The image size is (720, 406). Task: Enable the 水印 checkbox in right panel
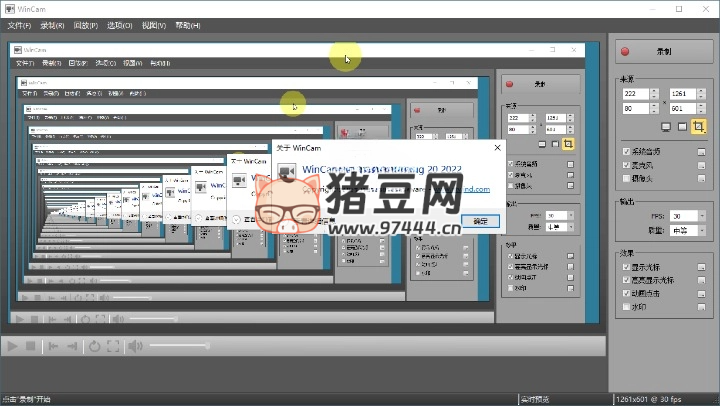[x=626, y=308]
